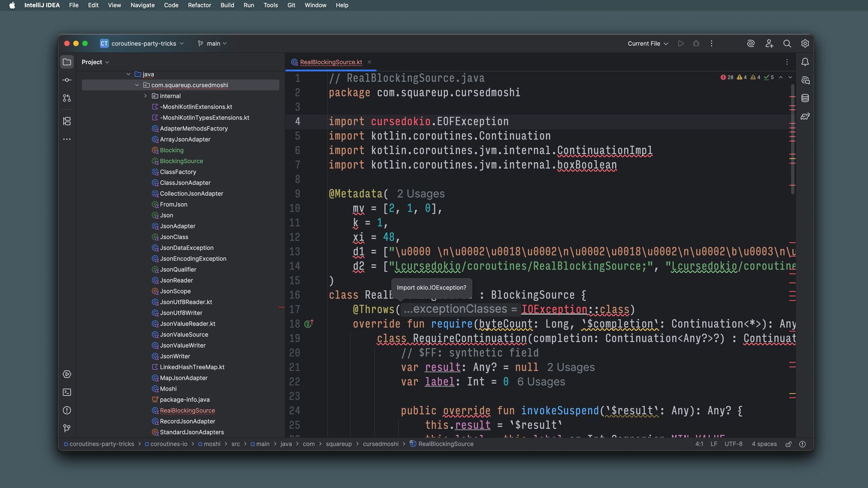The height and width of the screenshot is (488, 868).
Task: Open the UTF-8 encoding selector
Action: 733,444
